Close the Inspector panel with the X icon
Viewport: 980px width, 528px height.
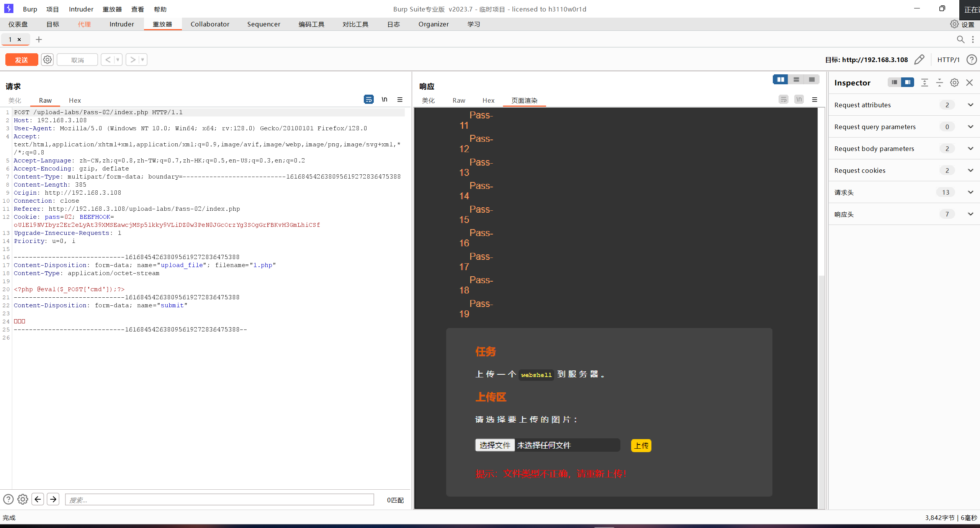pyautogui.click(x=970, y=83)
